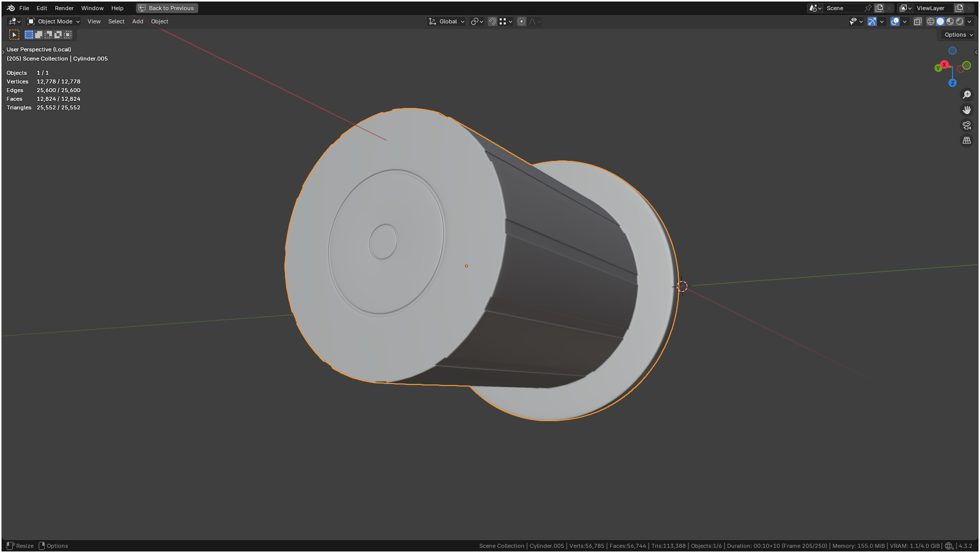Click Back to Previous button
The image size is (980, 553).
[x=167, y=8]
